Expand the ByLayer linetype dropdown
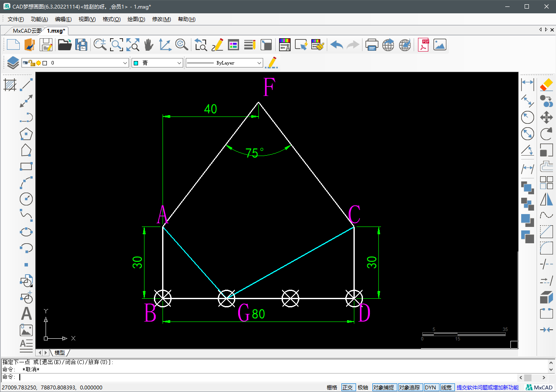 [x=259, y=63]
